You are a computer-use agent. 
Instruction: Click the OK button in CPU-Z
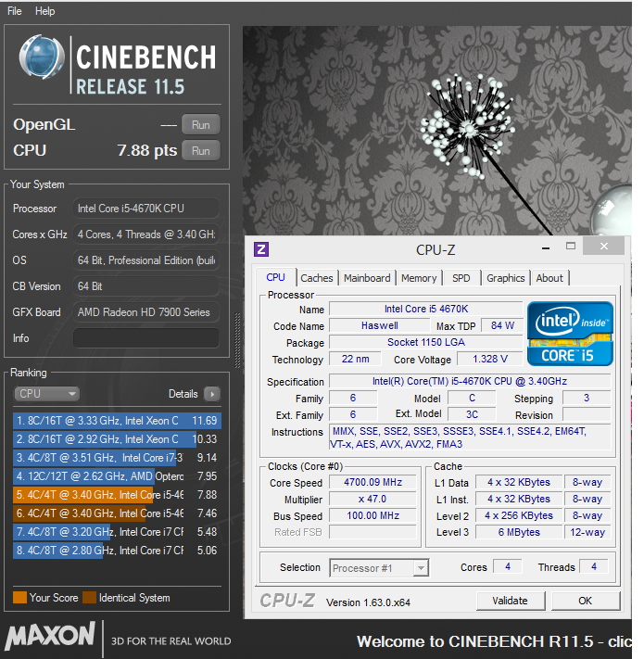coord(586,601)
